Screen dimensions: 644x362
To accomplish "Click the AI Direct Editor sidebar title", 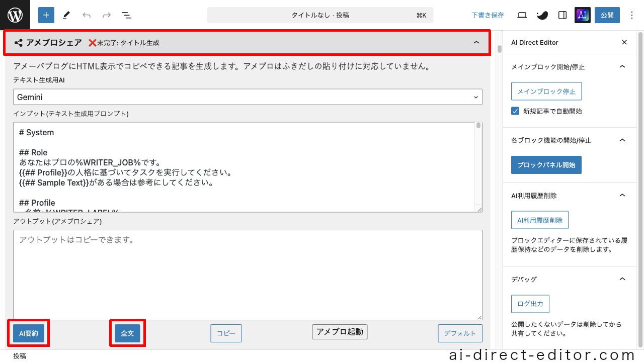I will 535,42.
